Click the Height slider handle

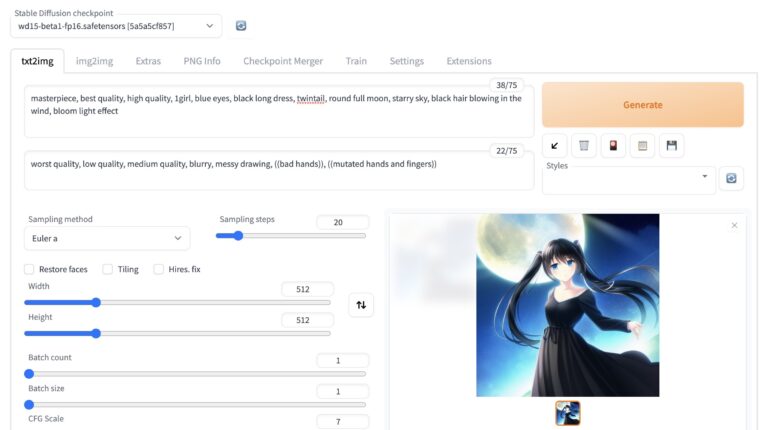(x=96, y=334)
